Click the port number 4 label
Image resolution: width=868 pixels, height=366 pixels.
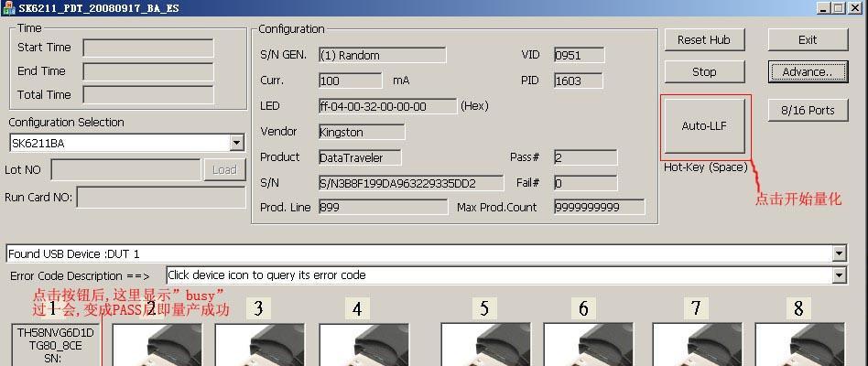pos(357,308)
